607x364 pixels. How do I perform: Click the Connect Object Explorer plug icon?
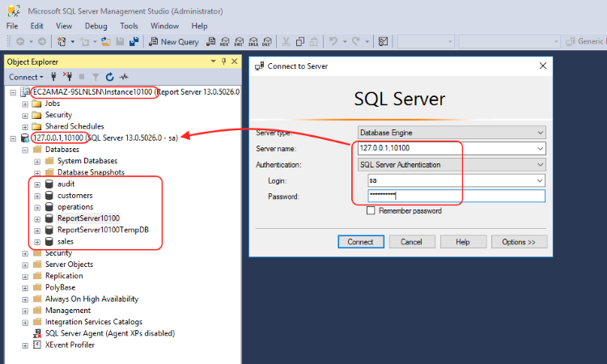tap(54, 77)
